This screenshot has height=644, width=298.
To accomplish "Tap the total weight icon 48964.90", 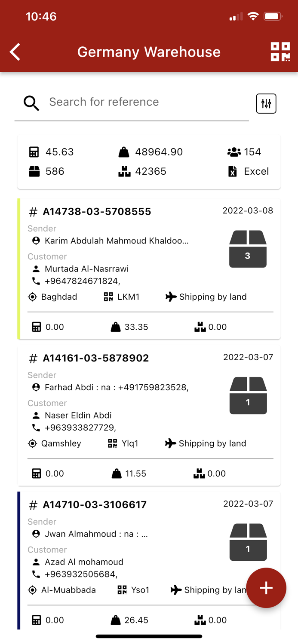I will tap(124, 152).
